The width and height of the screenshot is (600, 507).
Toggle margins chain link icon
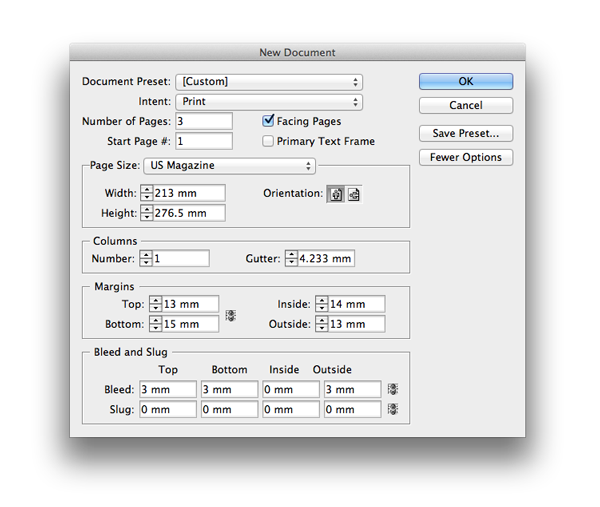pos(230,315)
